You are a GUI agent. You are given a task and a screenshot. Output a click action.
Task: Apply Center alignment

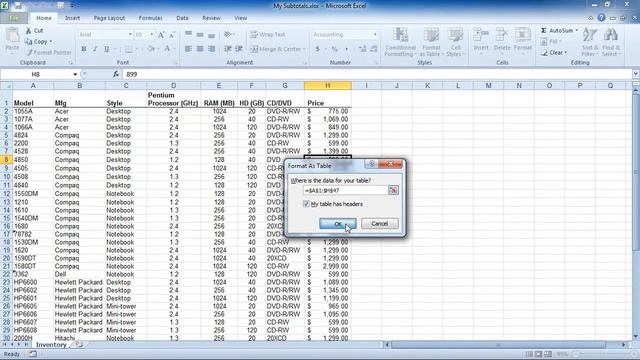coord(200,49)
